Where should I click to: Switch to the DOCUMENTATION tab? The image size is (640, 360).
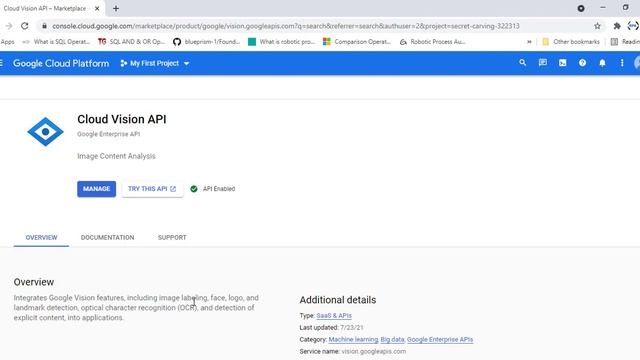click(107, 238)
